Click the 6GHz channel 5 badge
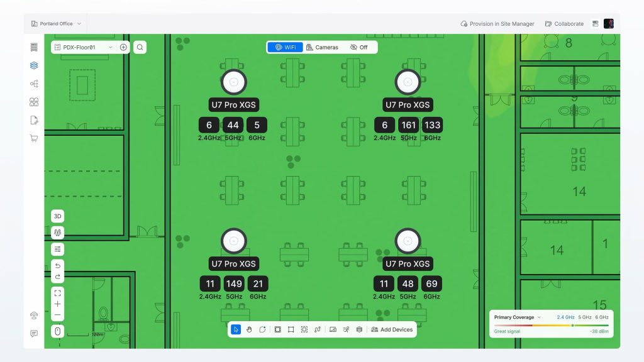644x362 pixels. click(257, 125)
